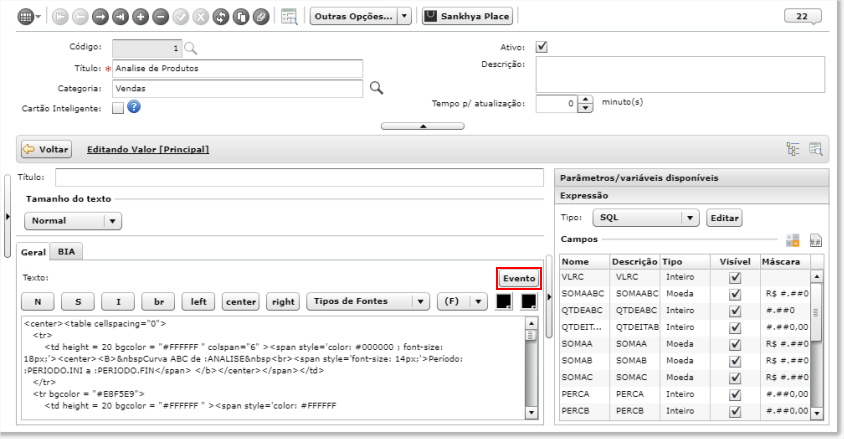Open attachments with paperclip icon

click(261, 17)
